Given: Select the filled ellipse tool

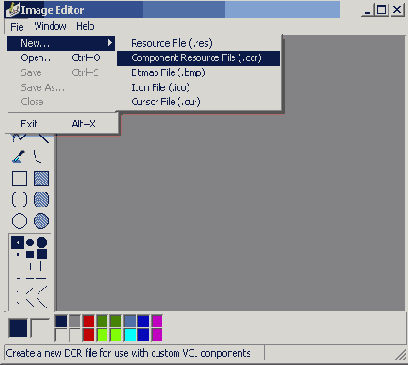Looking at the screenshot, I should pos(41,221).
